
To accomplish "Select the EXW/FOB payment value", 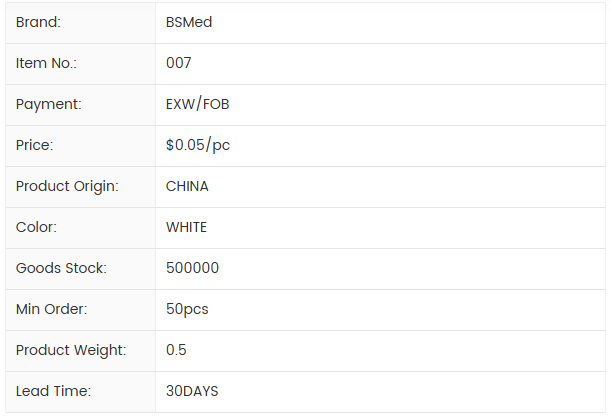I will tap(198, 104).
